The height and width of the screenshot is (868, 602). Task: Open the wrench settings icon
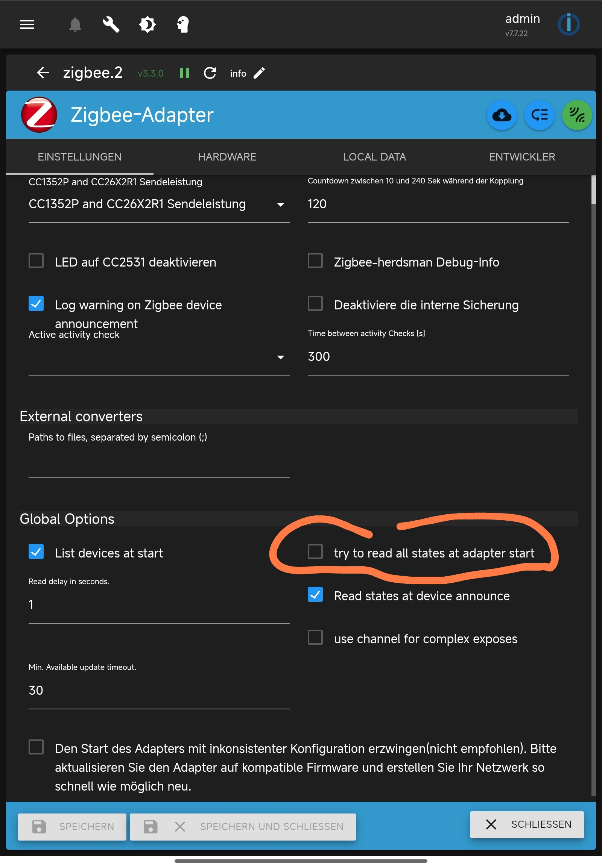(111, 25)
